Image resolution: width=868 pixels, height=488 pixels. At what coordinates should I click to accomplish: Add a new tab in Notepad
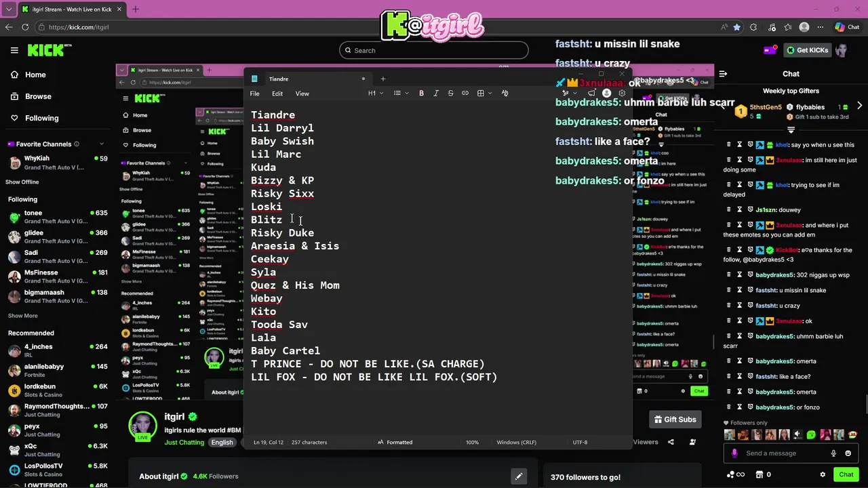click(x=382, y=79)
